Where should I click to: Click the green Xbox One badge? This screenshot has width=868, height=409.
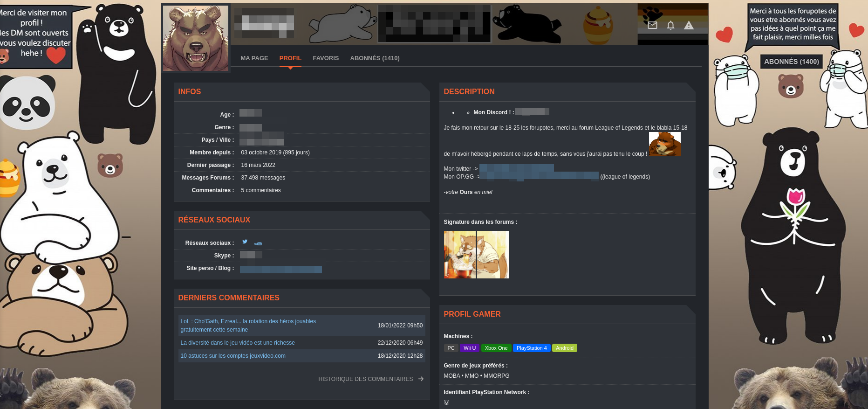coord(496,348)
